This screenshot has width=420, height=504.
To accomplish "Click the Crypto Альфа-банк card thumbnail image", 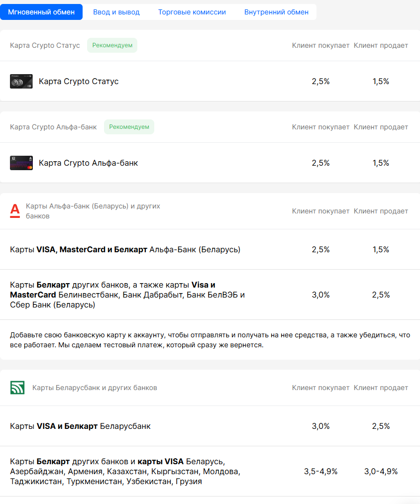I will pos(21,163).
